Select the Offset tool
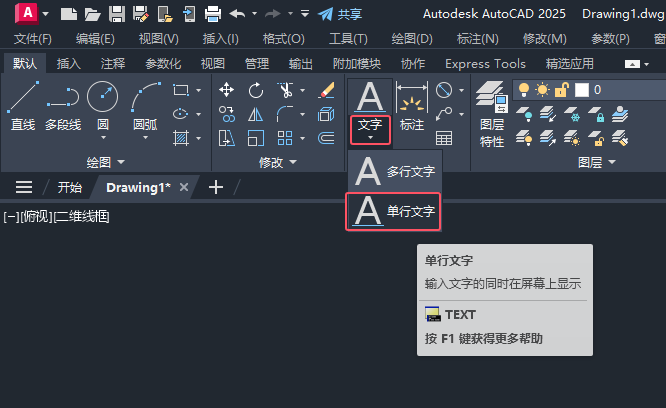 (326, 138)
